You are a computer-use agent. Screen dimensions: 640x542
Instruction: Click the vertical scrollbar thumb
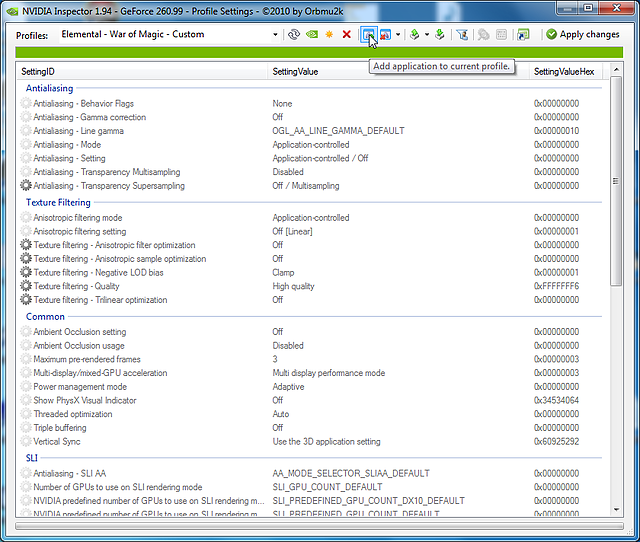pyautogui.click(x=616, y=181)
